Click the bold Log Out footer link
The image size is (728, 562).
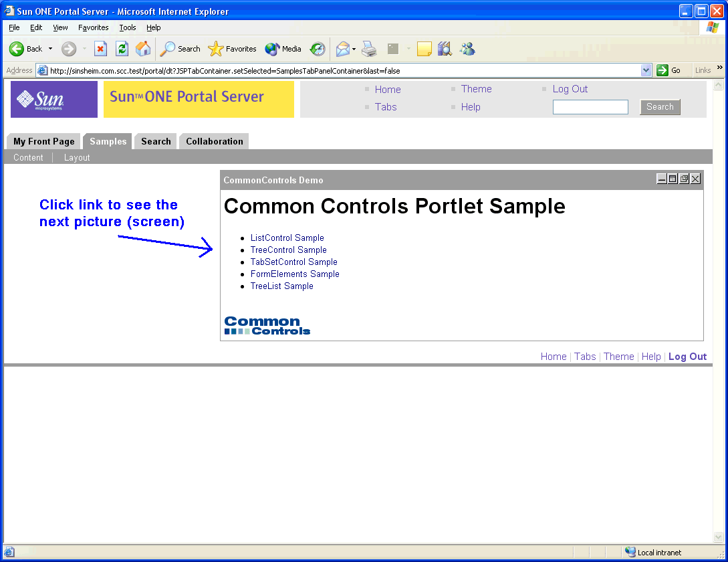pyautogui.click(x=688, y=357)
